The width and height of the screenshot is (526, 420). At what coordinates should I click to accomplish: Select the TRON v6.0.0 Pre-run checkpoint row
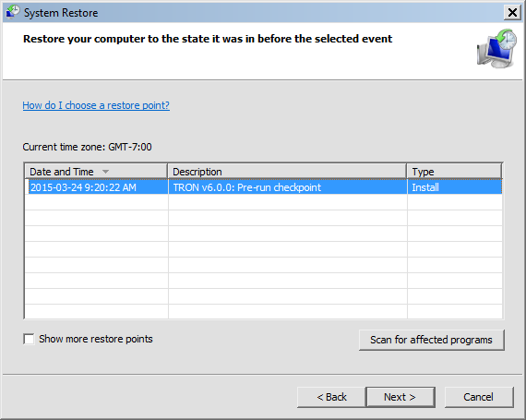click(x=264, y=186)
